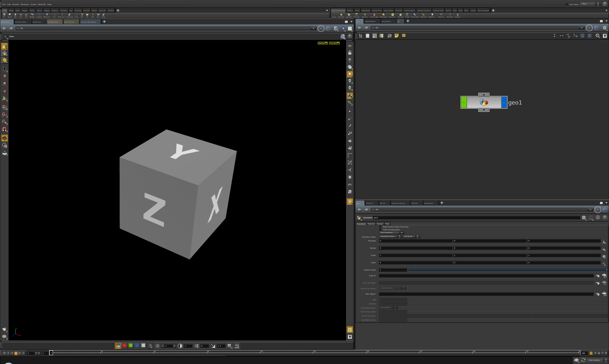Open the Pre-transform dropdown
This screenshot has width=609, height=364.
[x=391, y=233]
